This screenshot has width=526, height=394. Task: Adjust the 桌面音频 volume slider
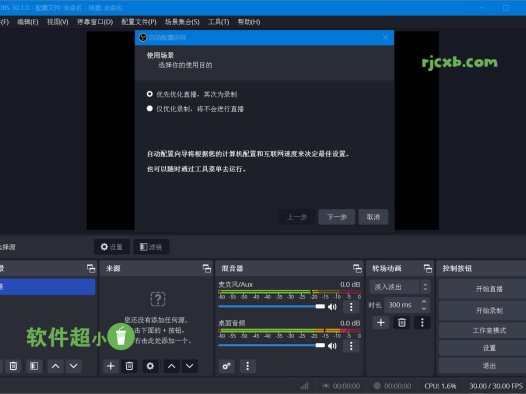[x=271, y=345]
